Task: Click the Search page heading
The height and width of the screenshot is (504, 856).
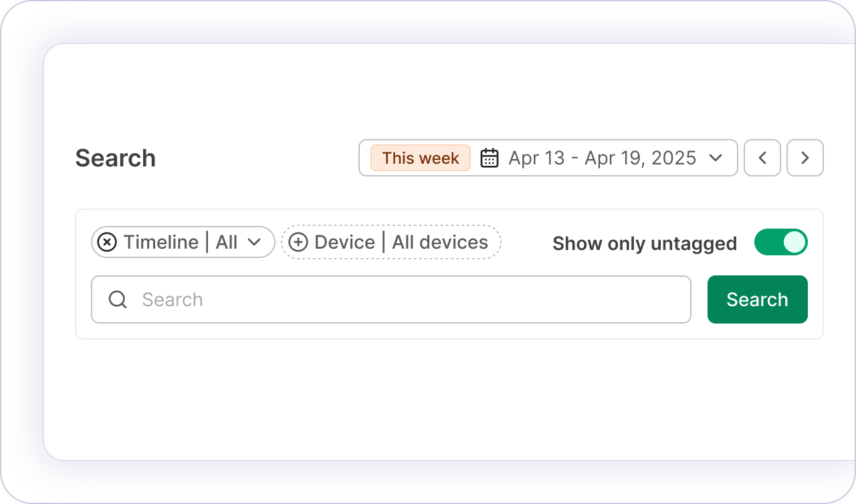Action: click(x=115, y=158)
